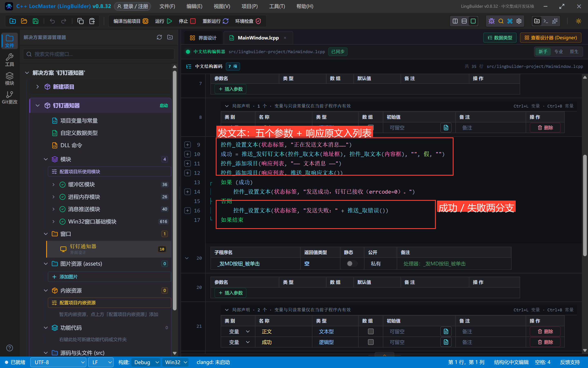
Task: Click 添加图片 under image assets
Action: point(110,277)
